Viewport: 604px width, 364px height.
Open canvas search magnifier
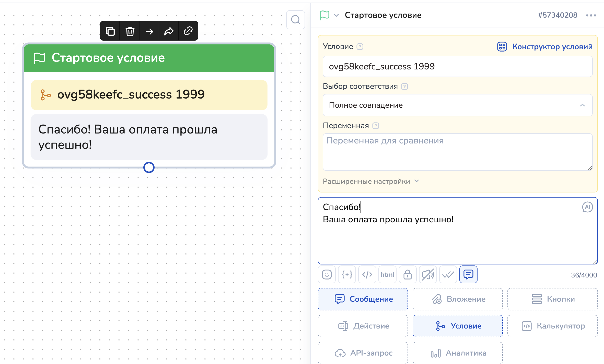296,20
